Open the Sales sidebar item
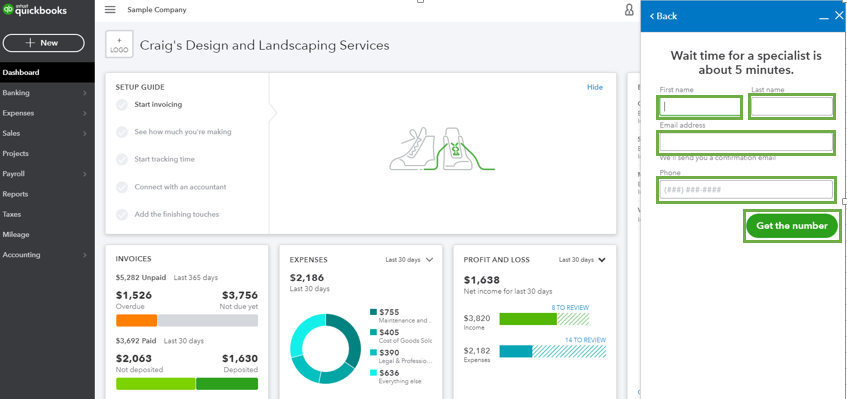847x399 pixels. pyautogui.click(x=47, y=133)
